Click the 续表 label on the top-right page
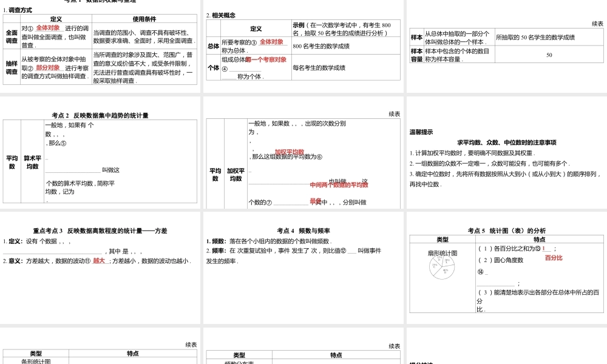607x364 pixels. (597, 23)
